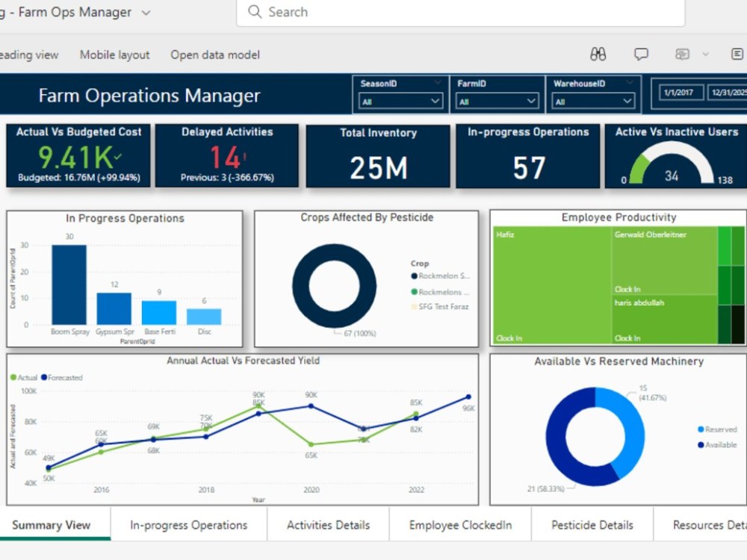
Task: Click the Boom Spray bar
Action: click(x=69, y=284)
